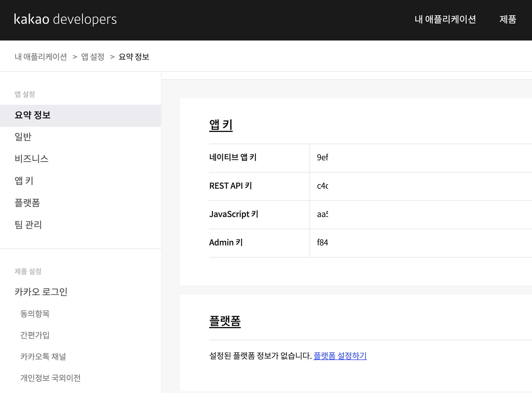This screenshot has height=393, width=532.
Task: Click the Admin key value f84
Action: click(x=323, y=243)
